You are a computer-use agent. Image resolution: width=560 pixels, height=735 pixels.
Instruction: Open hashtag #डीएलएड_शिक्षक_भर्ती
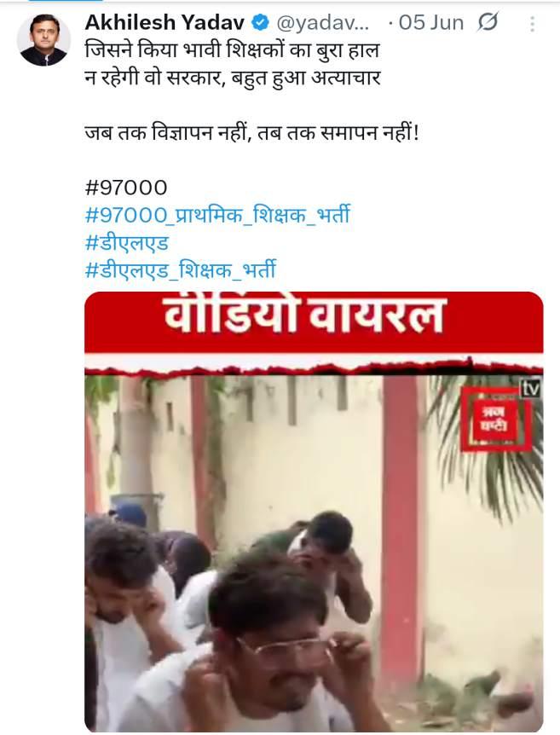(181, 270)
